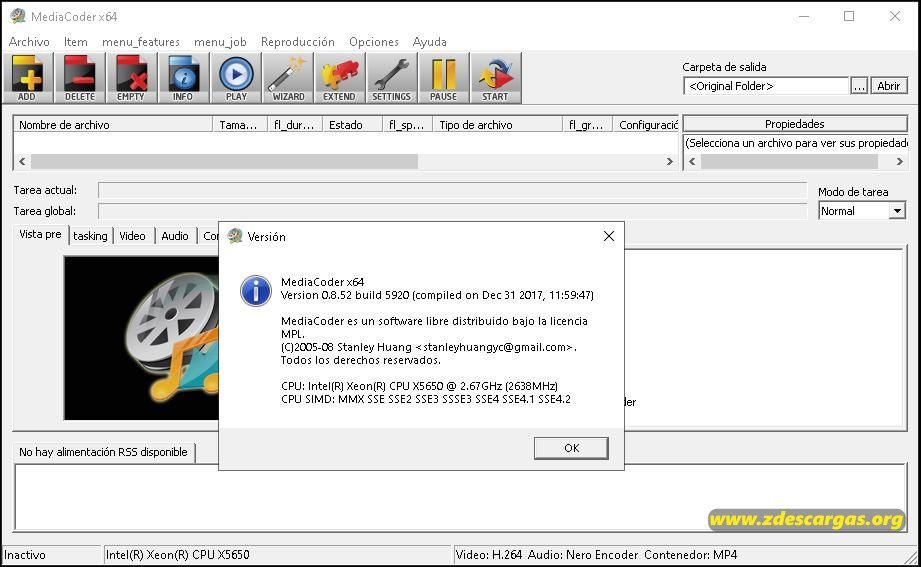Open the menu_features menu
921x567 pixels.
(x=141, y=42)
